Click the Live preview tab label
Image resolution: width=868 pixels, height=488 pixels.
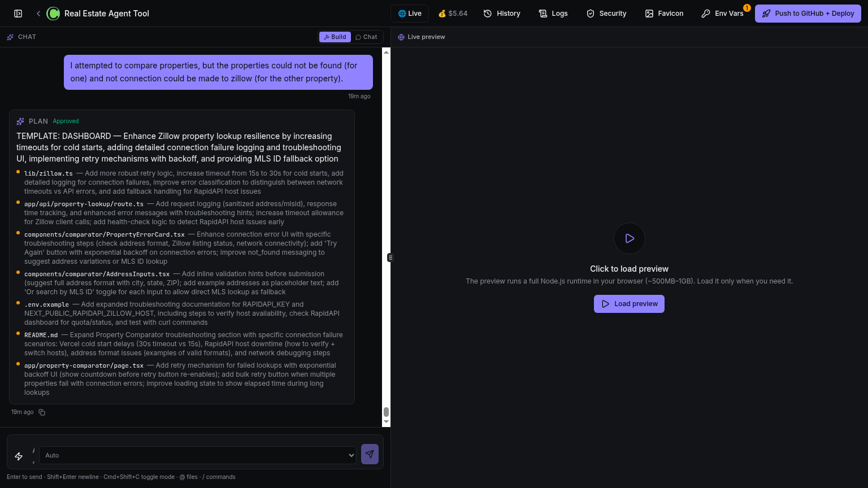pos(426,37)
